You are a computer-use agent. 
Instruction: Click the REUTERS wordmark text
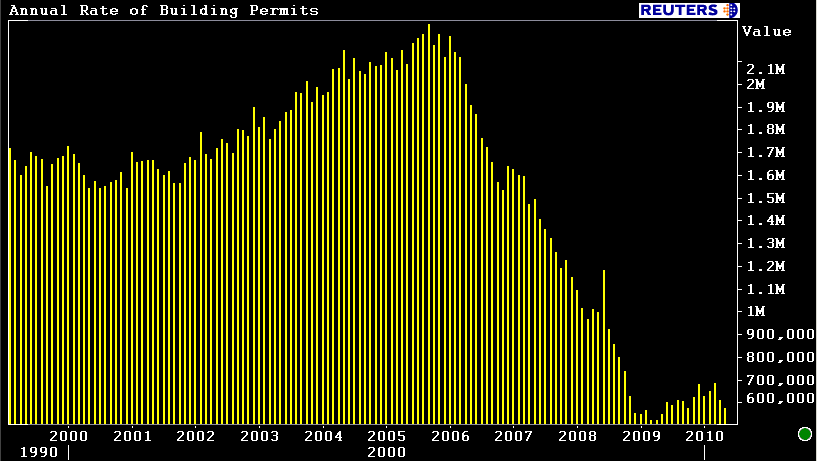coord(678,10)
